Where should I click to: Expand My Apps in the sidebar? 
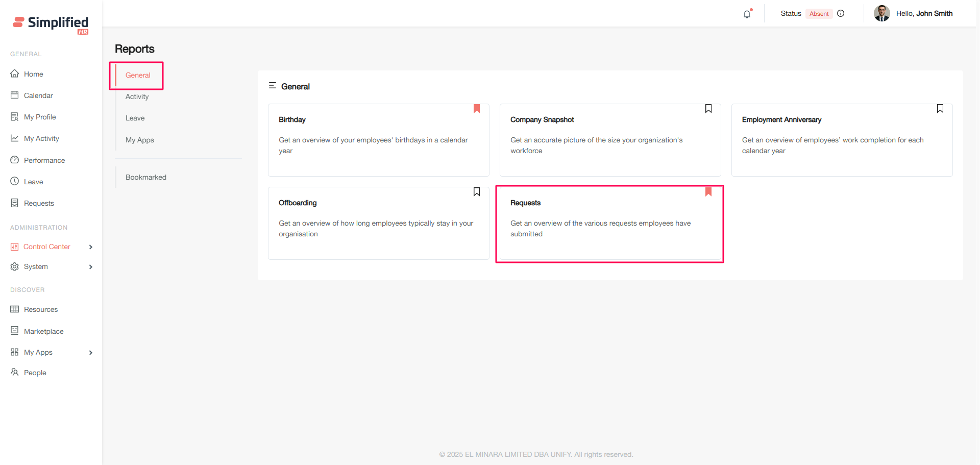pyautogui.click(x=91, y=353)
